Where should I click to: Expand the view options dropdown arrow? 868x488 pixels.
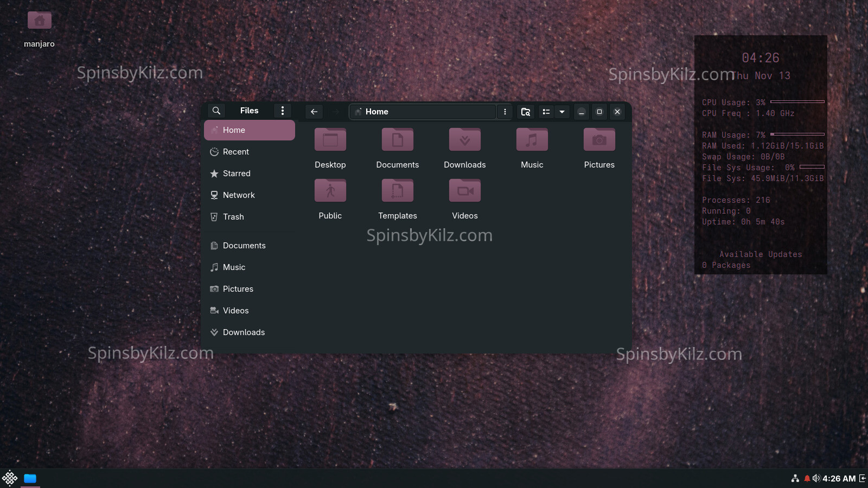coord(562,112)
